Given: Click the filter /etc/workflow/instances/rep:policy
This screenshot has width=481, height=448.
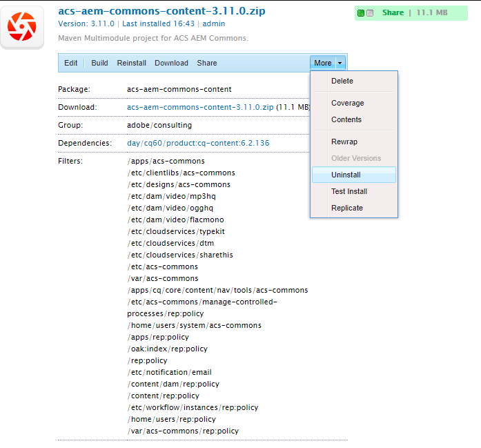Looking at the screenshot, I should click(x=193, y=407).
